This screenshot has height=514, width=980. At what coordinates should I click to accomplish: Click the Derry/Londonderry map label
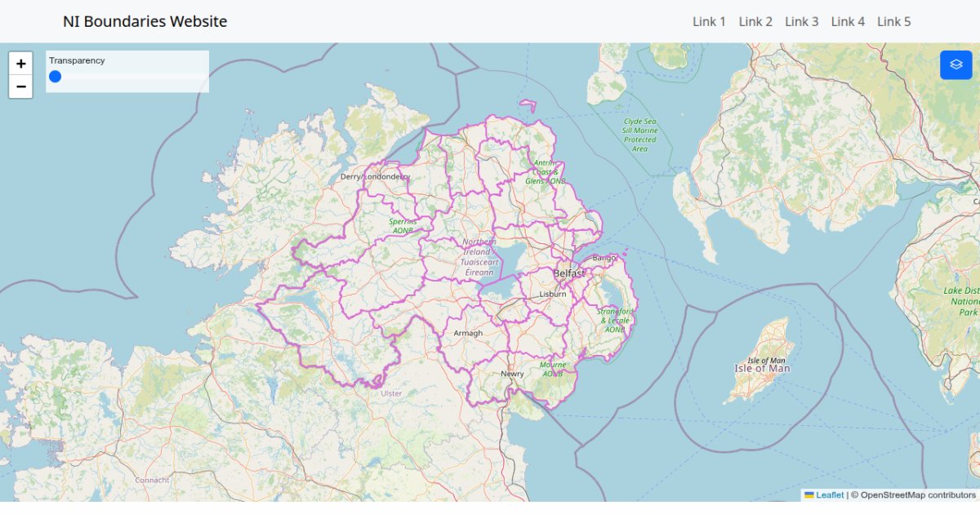pos(375,176)
